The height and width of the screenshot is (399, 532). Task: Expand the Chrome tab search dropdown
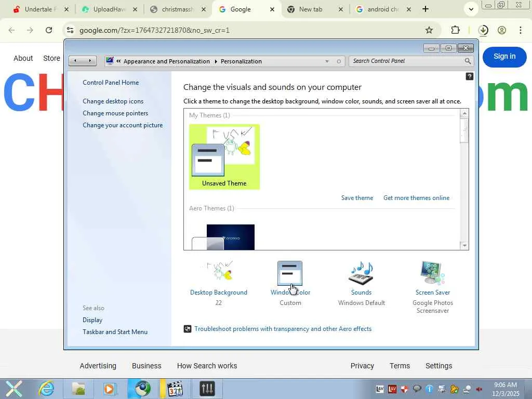click(x=471, y=9)
